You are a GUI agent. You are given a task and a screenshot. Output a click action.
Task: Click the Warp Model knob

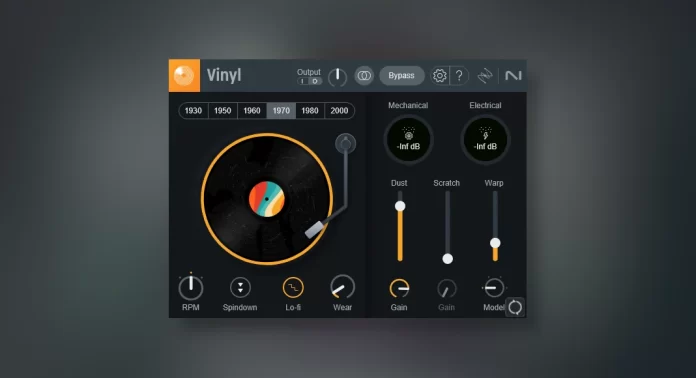[x=494, y=288]
